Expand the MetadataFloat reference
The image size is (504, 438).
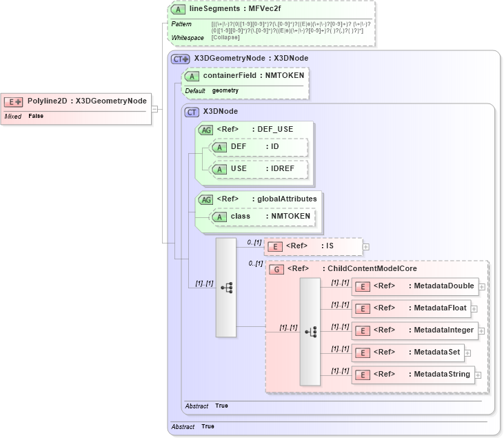tap(474, 309)
